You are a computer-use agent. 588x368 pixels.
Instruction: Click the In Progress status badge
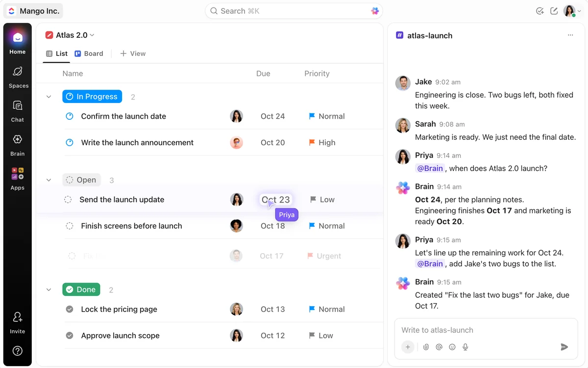point(92,97)
